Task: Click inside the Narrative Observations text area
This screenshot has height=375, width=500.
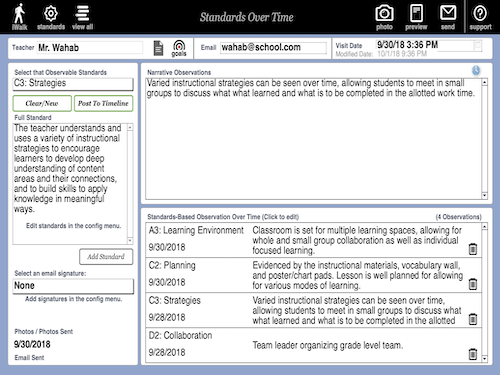Action: tap(313, 139)
